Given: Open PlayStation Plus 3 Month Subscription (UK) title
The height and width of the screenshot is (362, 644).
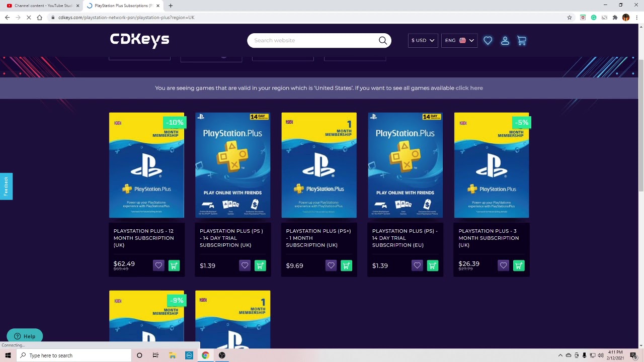Looking at the screenshot, I should click(489, 238).
